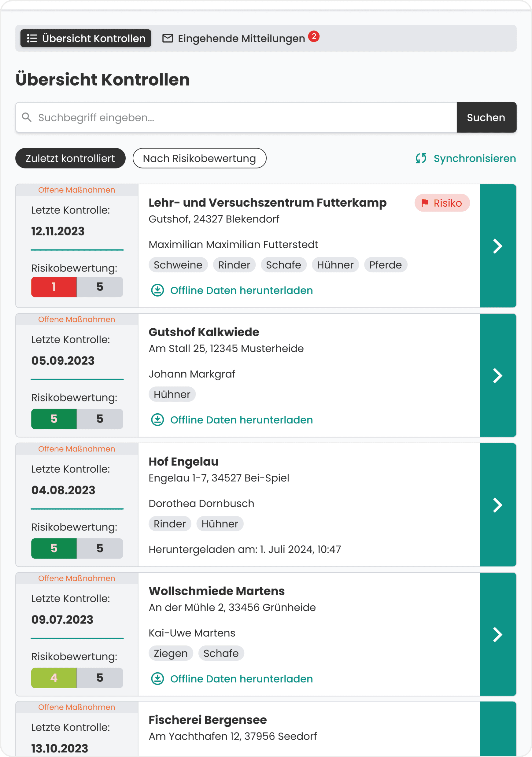This screenshot has width=532, height=757.
Task: Click the Synchronisieren link
Action: pyautogui.click(x=465, y=158)
